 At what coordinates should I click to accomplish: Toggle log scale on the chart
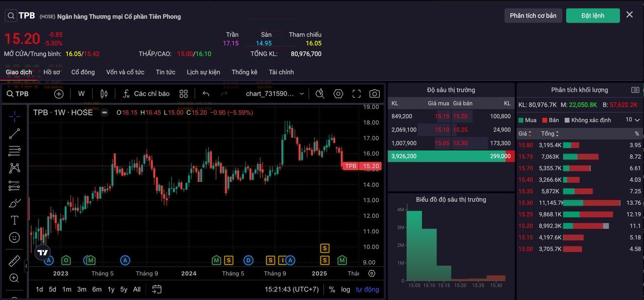(x=346, y=289)
